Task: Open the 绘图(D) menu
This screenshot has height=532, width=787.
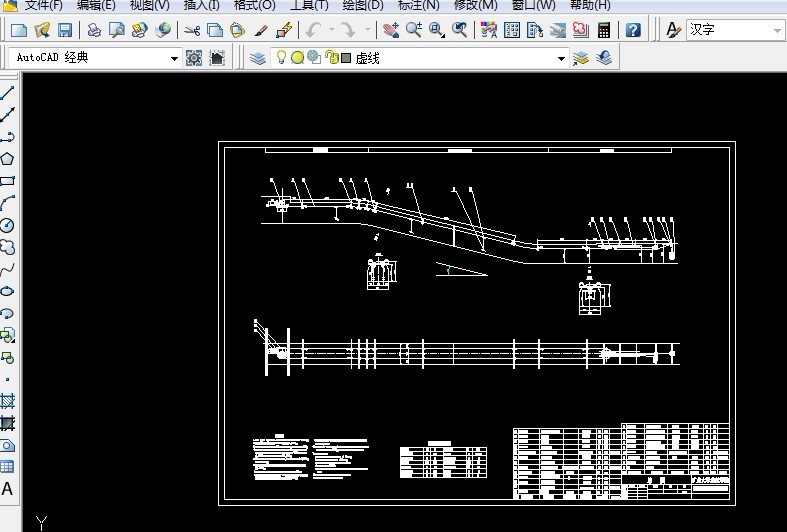Action: (363, 6)
